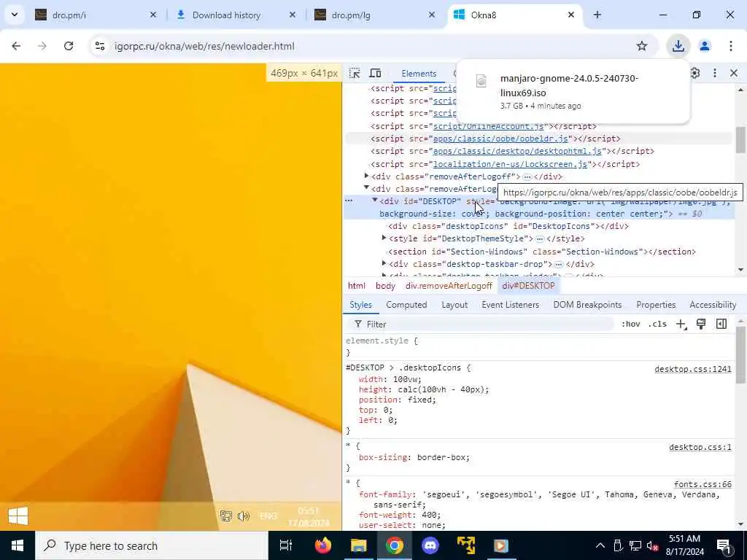This screenshot has height=560, width=747.
Task: Open fonts.css:66 source link
Action: pos(703,484)
